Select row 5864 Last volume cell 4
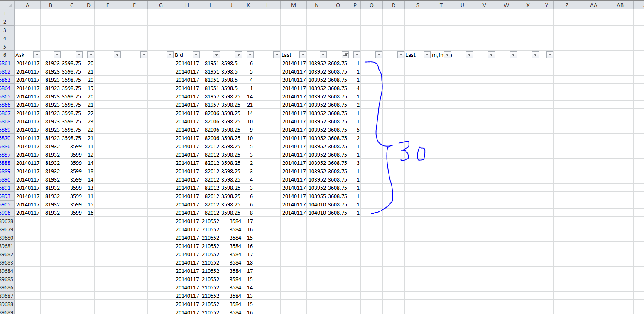Viewport: 644px width, 314px height. (355, 88)
